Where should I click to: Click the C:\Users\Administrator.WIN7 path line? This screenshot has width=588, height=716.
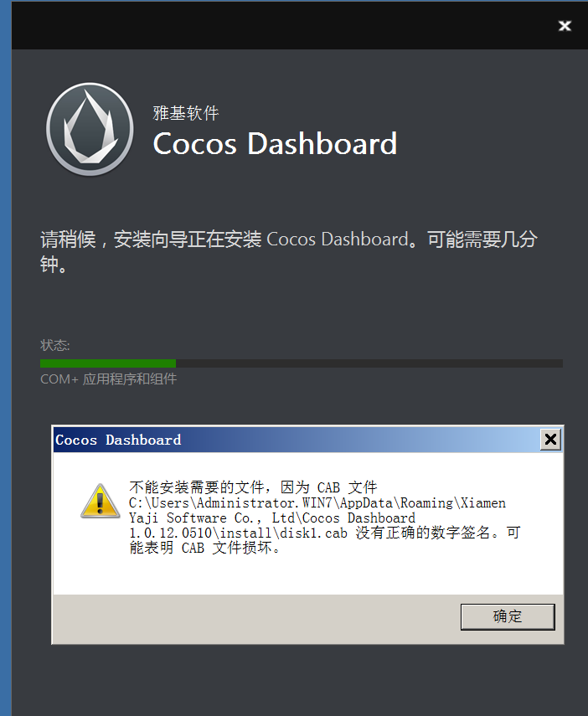click(317, 502)
